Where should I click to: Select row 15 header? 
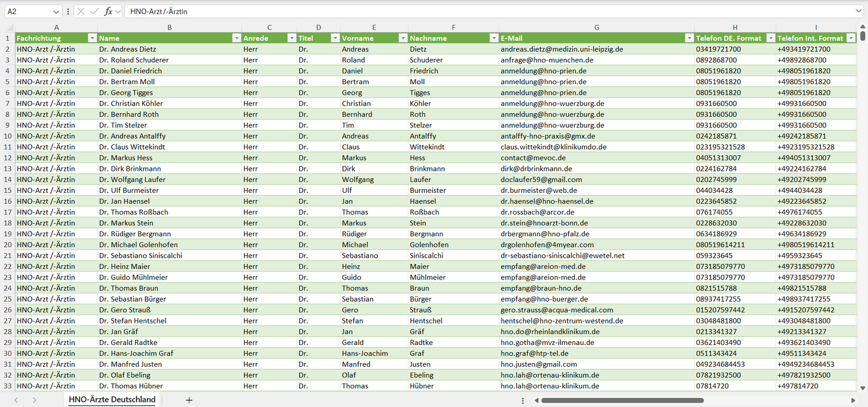coord(8,190)
